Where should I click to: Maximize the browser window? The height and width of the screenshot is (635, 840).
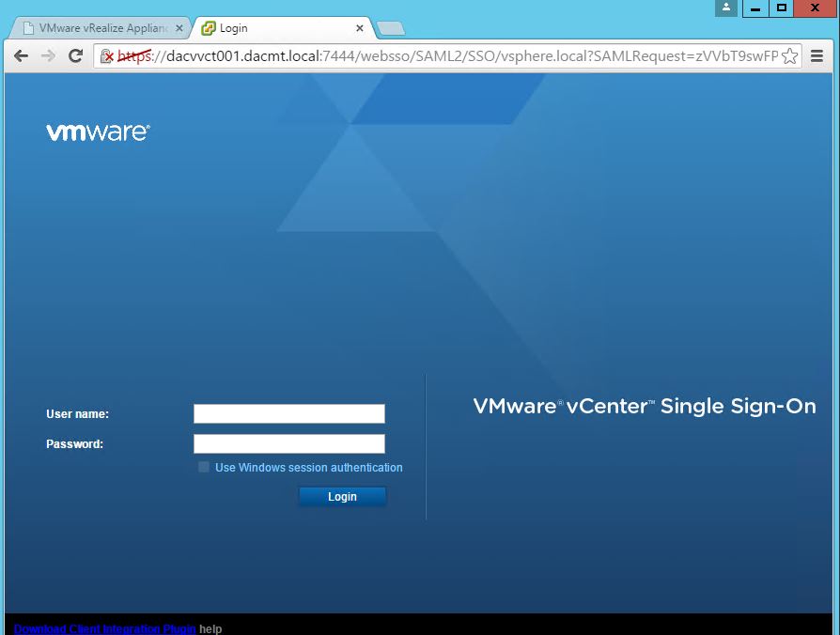(782, 8)
